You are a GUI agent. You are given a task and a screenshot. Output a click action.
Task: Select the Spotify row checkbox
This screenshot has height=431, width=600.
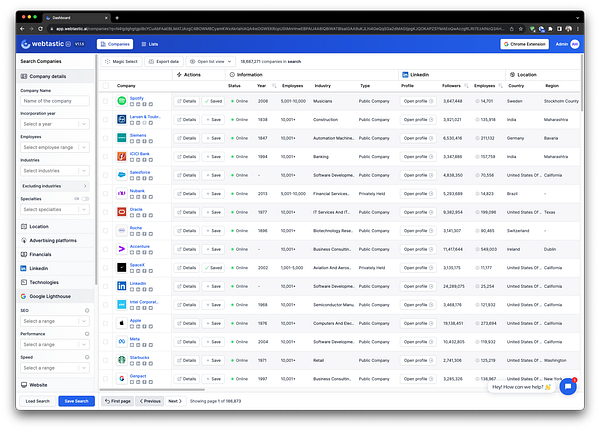tap(105, 101)
